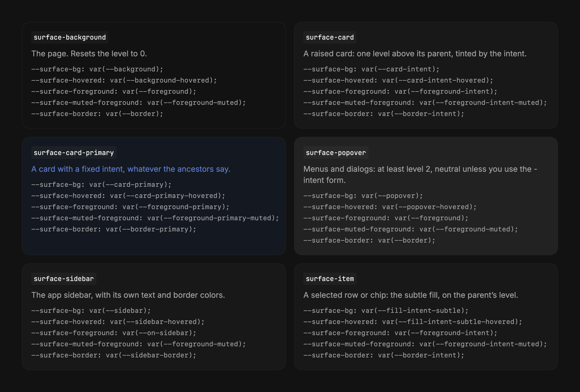
Task: Click the '--surface-hovered: var(--card-intent-hovered);' line
Action: (x=398, y=80)
